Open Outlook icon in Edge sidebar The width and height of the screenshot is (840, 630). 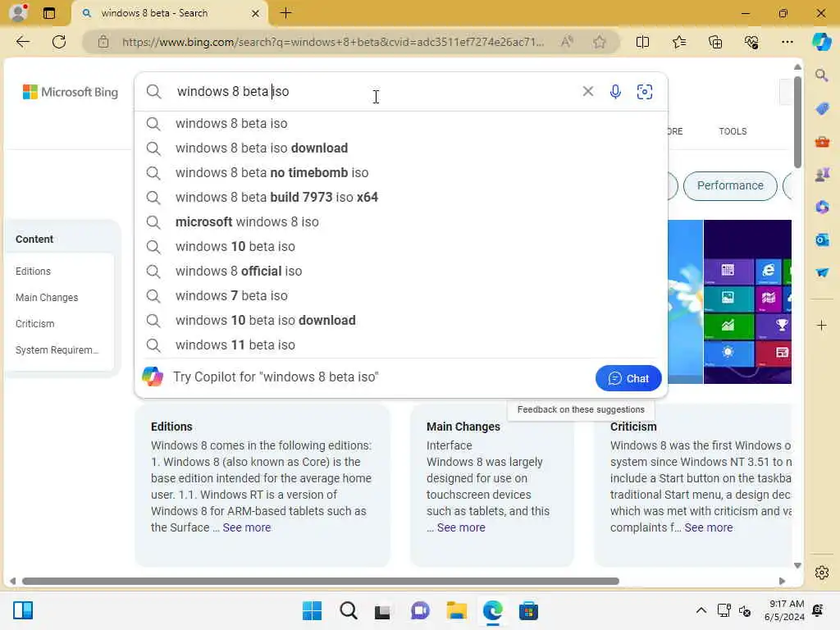point(822,240)
